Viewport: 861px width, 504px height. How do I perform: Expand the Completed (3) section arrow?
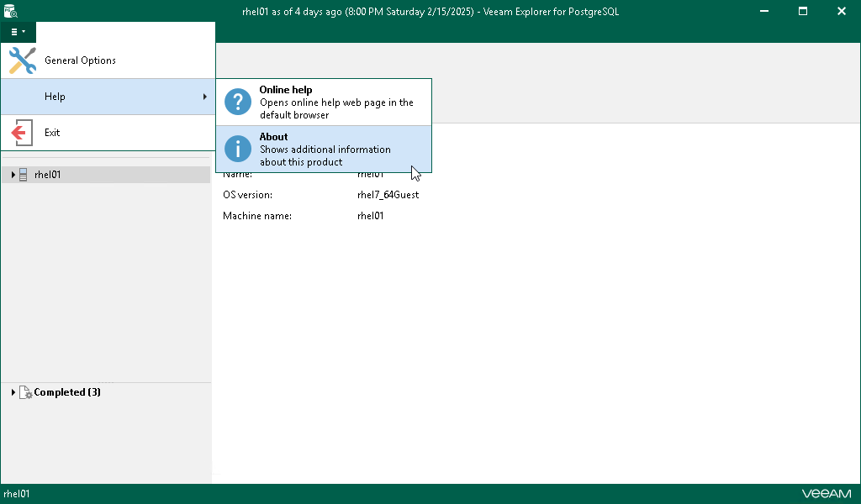(13, 392)
